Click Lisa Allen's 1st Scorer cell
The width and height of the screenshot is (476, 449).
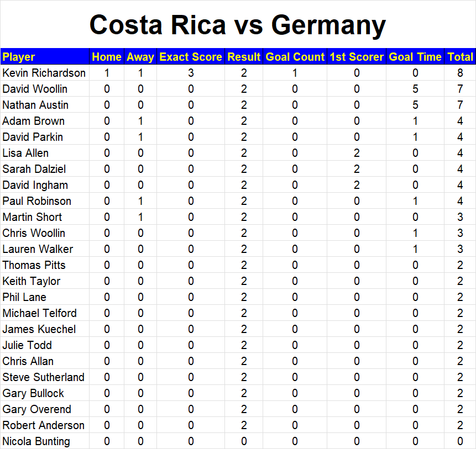click(x=357, y=153)
